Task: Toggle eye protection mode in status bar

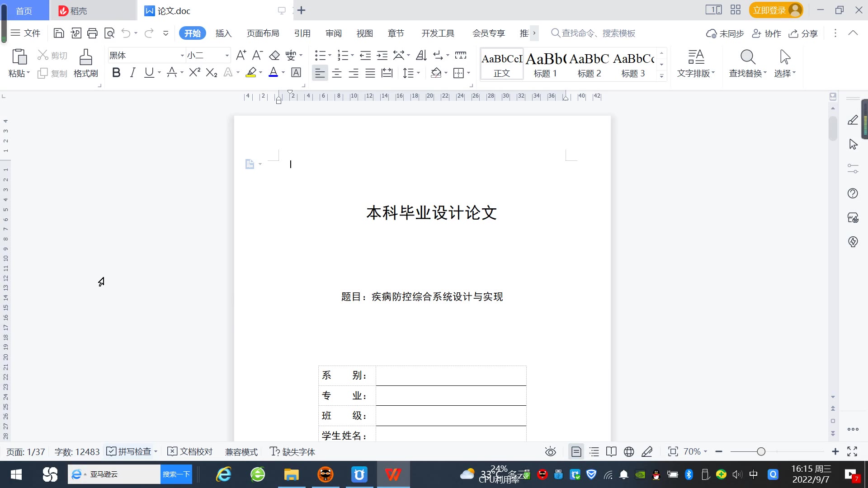Action: click(550, 451)
